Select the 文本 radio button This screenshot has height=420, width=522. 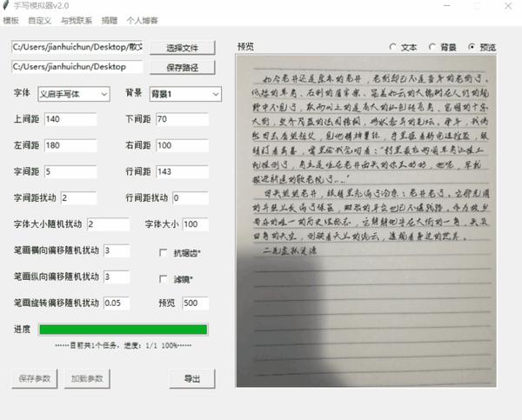click(x=393, y=47)
